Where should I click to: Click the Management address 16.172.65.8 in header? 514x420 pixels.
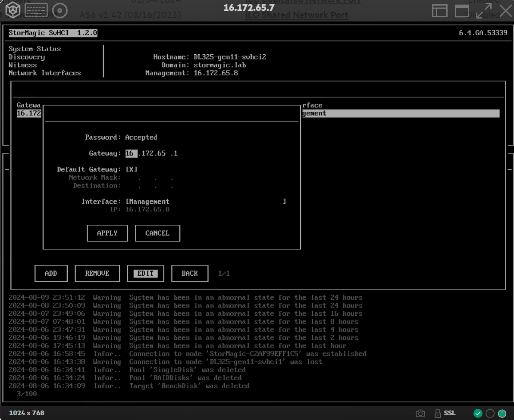coord(216,73)
